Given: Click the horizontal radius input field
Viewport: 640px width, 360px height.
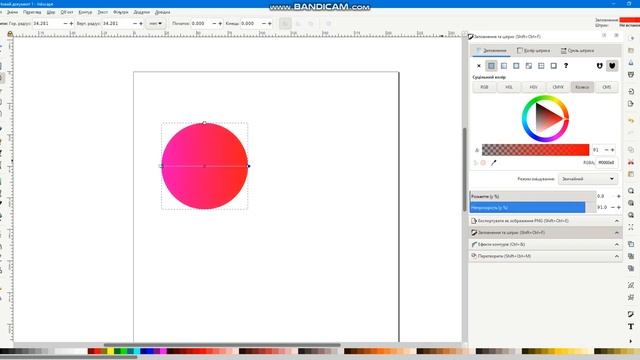Looking at the screenshot, I should (47, 24).
